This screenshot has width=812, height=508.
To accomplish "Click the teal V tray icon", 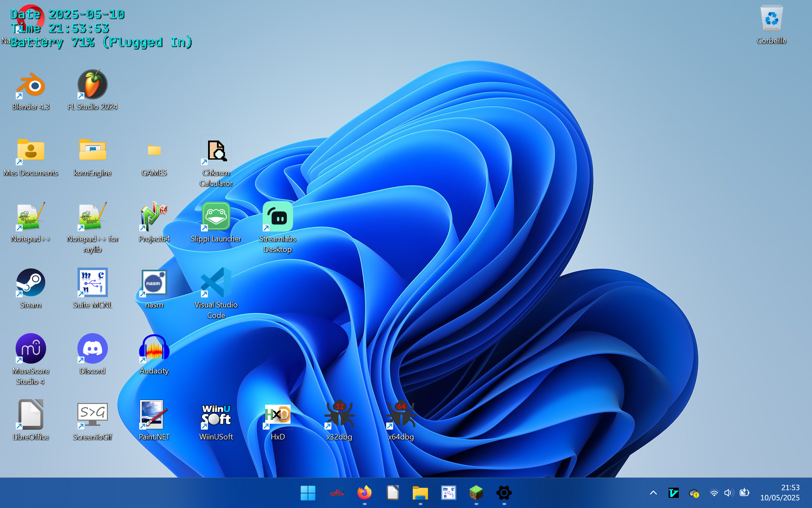I will (x=674, y=493).
